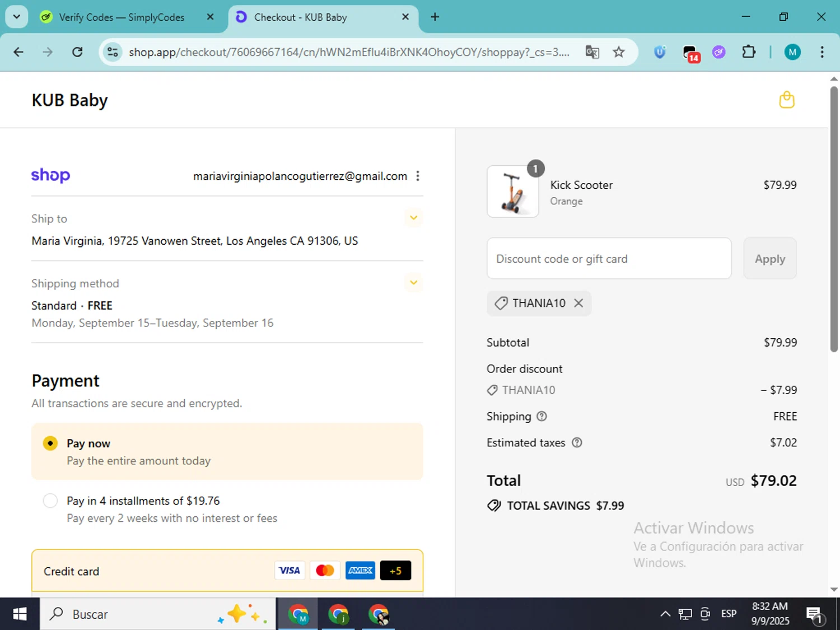
Task: Click the Kick Scooter product name
Action: 581,185
